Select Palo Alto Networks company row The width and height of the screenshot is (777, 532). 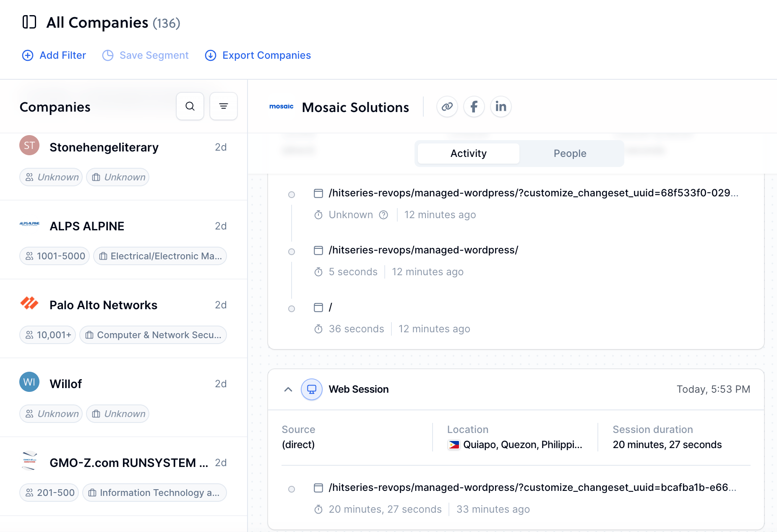pos(123,319)
